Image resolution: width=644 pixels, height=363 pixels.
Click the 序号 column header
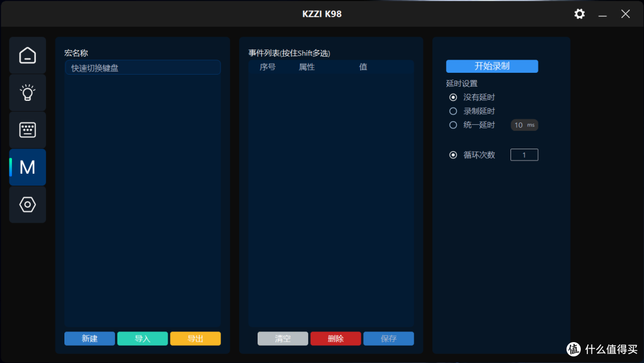(267, 67)
